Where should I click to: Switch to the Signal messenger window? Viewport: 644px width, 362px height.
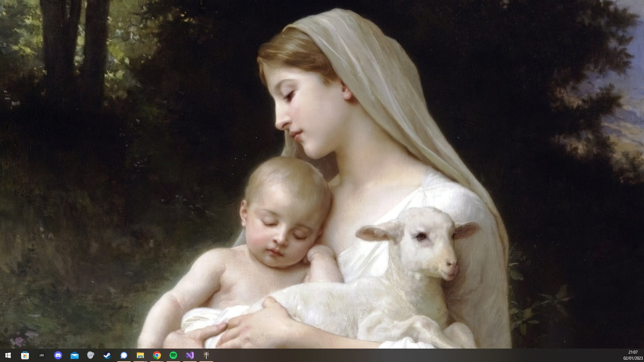click(x=124, y=355)
